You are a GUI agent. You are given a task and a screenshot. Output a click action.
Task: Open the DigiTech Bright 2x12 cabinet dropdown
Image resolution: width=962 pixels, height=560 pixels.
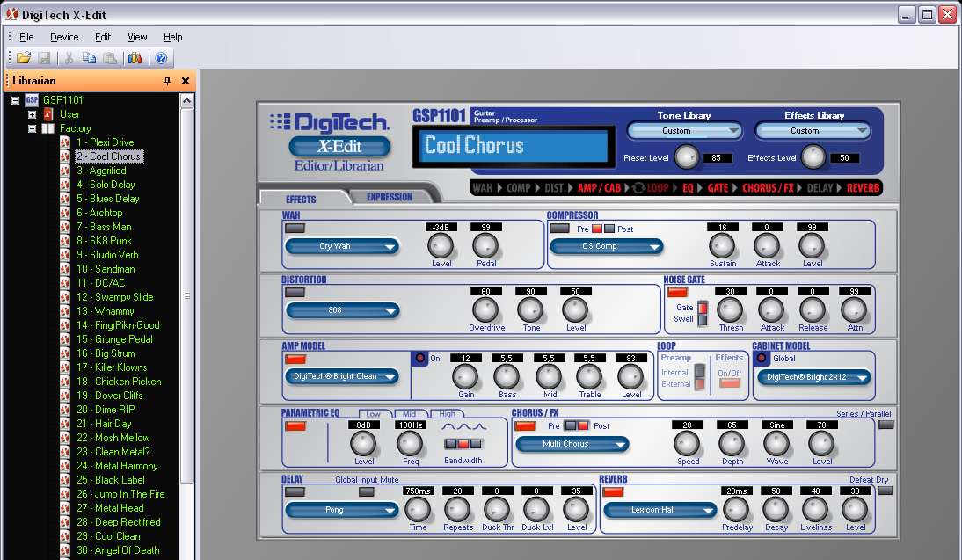point(814,377)
